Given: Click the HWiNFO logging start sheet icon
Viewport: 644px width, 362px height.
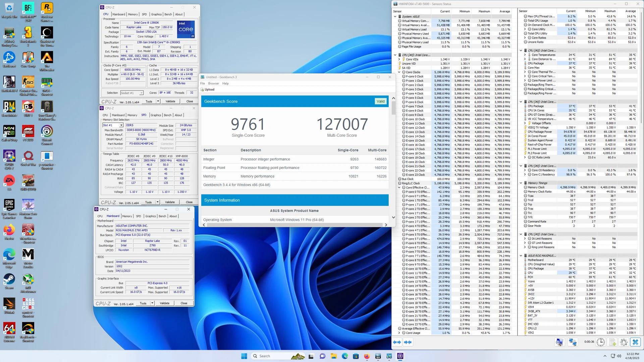Looking at the screenshot, I should 612,342.
